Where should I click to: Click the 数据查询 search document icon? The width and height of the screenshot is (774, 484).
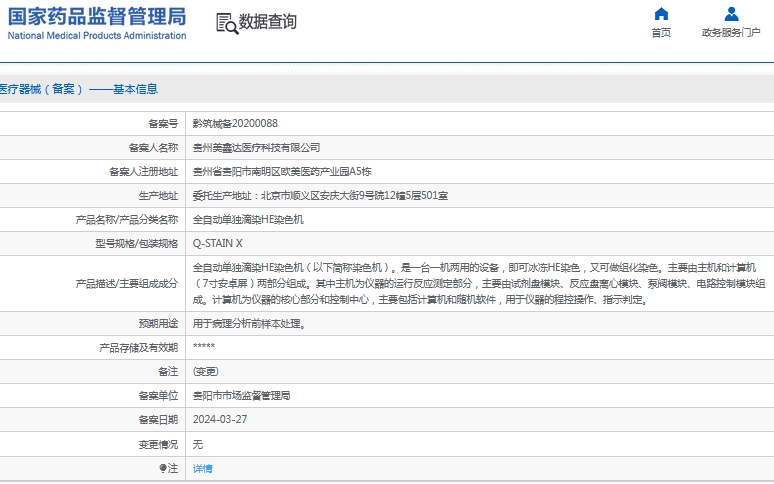point(227,23)
